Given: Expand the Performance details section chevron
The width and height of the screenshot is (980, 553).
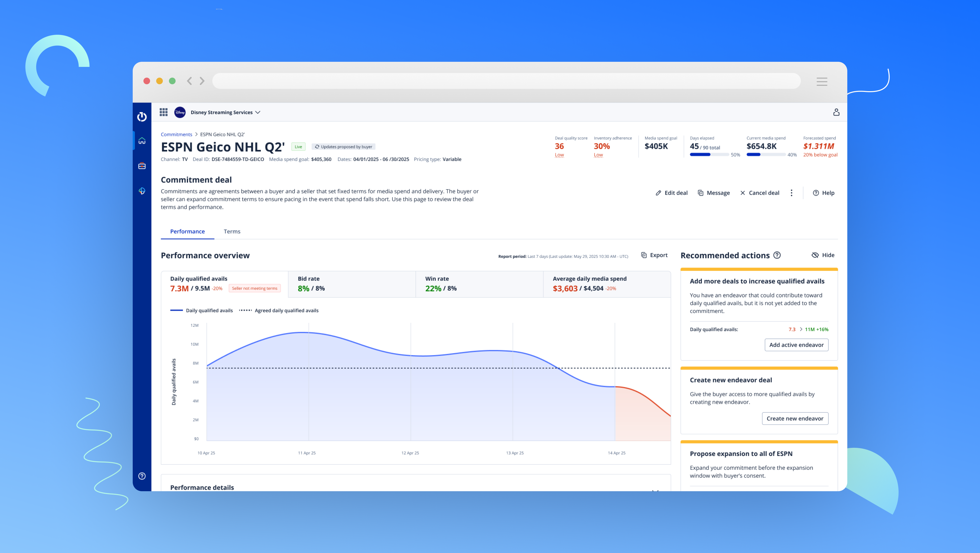Looking at the screenshot, I should tap(655, 489).
